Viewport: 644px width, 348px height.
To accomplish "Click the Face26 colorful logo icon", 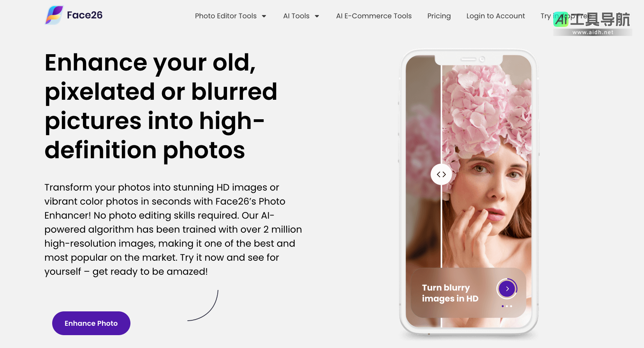I will [54, 15].
